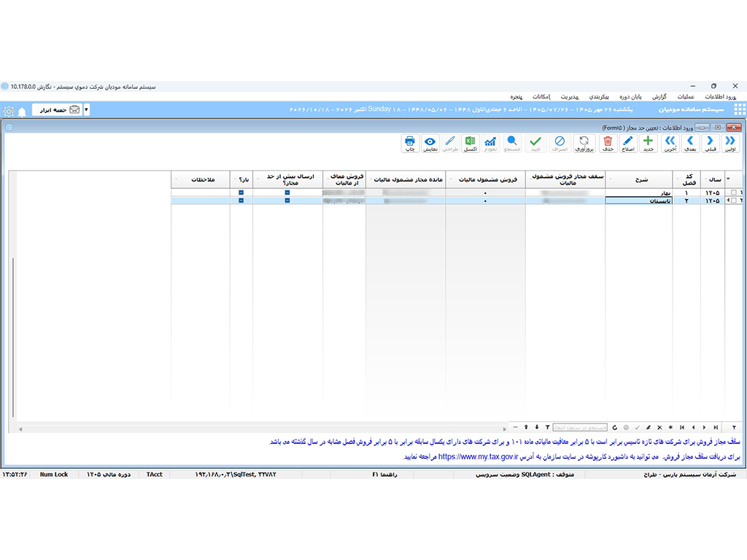Tick the row selector checkbox for تابستان

(734, 201)
